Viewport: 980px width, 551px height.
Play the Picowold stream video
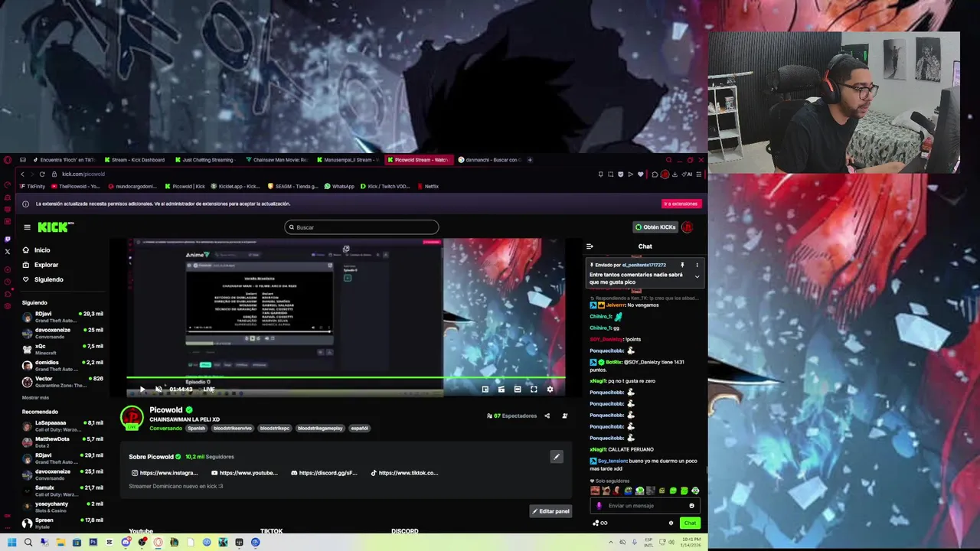142,390
